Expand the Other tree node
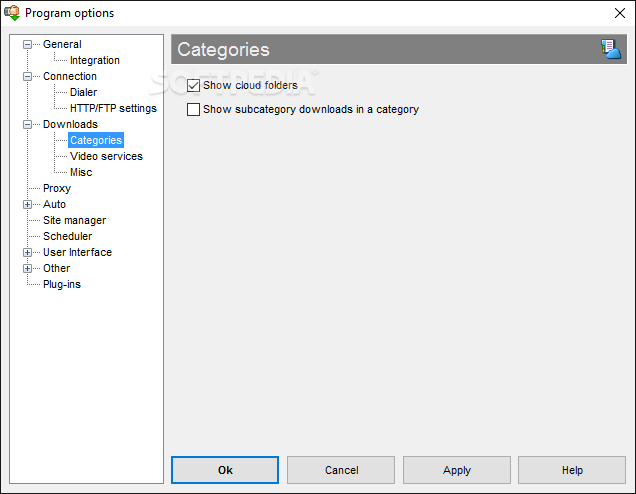The width and height of the screenshot is (636, 494). click(27, 268)
